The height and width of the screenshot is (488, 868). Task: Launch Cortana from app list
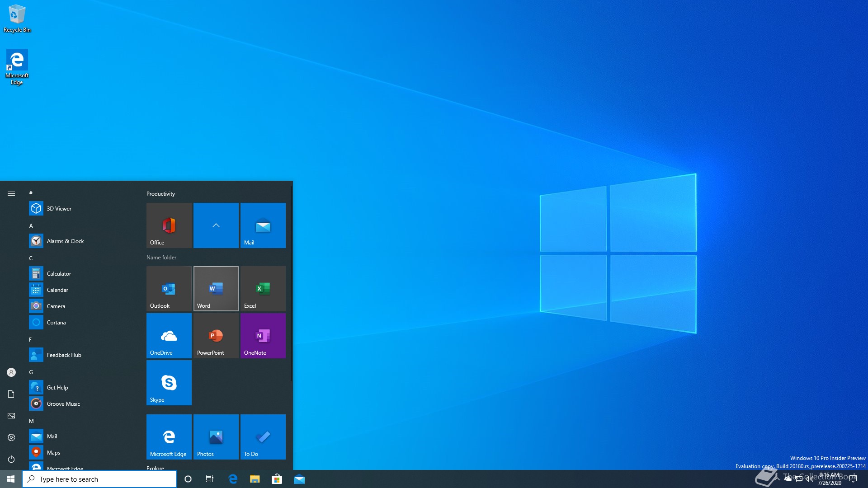(x=81, y=322)
